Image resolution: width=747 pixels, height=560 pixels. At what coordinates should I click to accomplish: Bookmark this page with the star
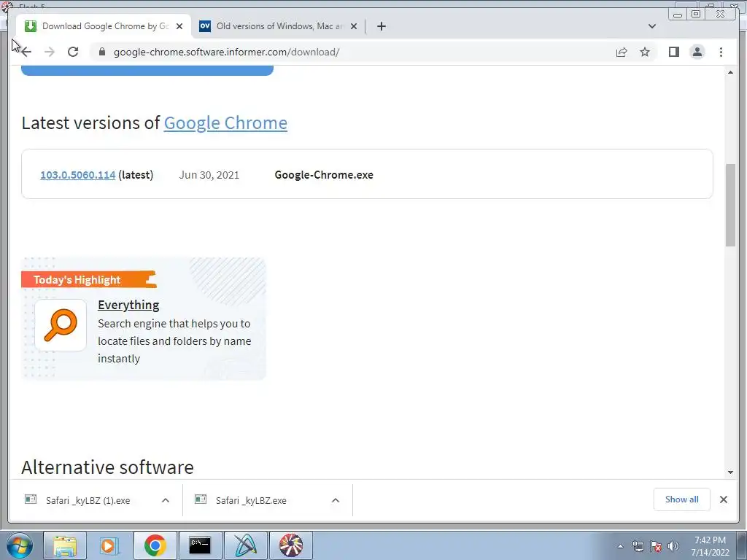pyautogui.click(x=645, y=52)
